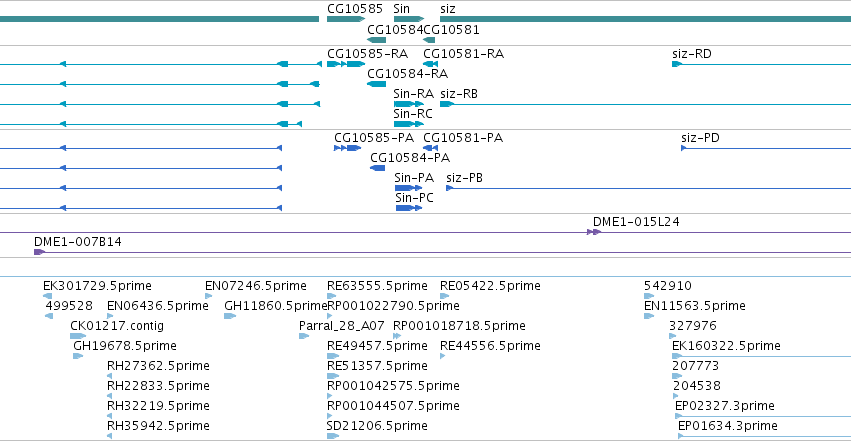This screenshot has width=851, height=441.
Task: Click the EP01634.3prime feature
Action: pyautogui.click(x=765, y=437)
